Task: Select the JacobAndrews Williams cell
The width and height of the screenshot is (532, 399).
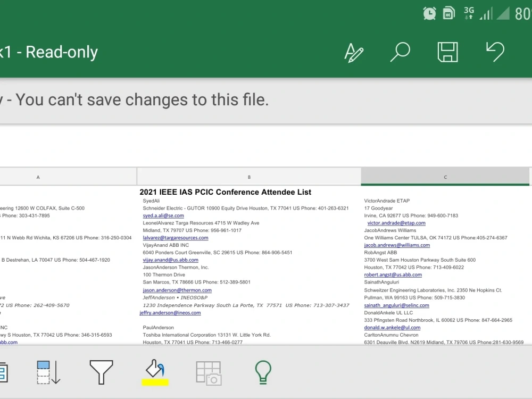Action: pyautogui.click(x=390, y=230)
